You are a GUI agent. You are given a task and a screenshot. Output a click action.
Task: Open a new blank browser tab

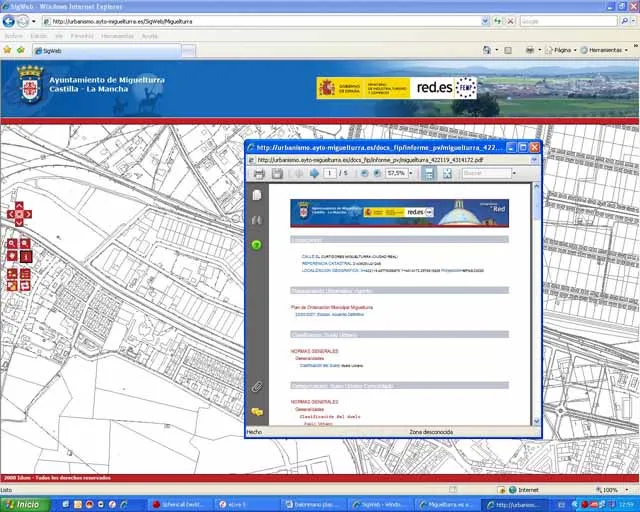pyautogui.click(x=188, y=51)
